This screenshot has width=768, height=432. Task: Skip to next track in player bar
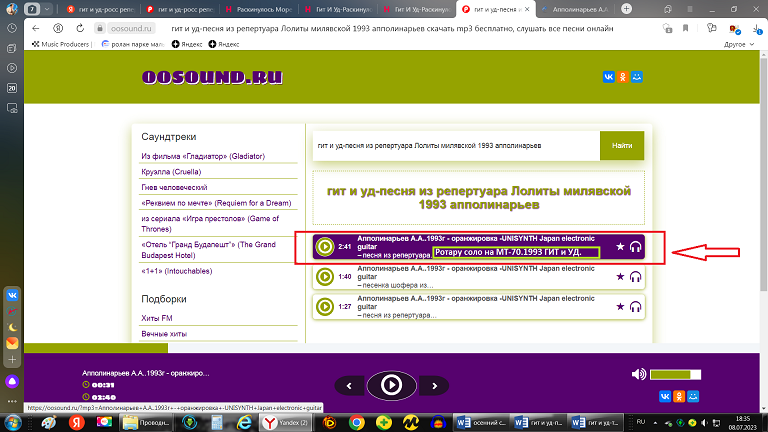click(x=434, y=386)
